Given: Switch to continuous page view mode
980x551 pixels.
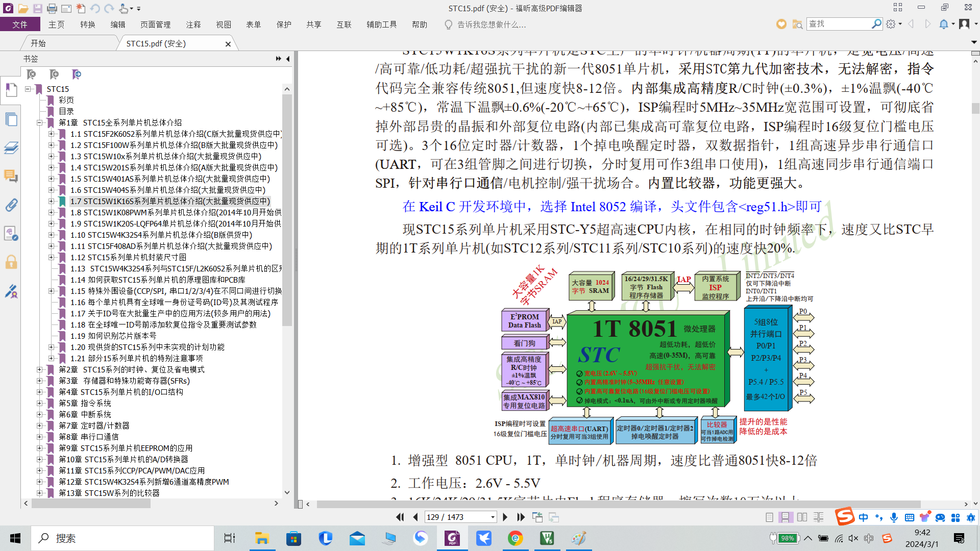Looking at the screenshot, I should tap(786, 517).
